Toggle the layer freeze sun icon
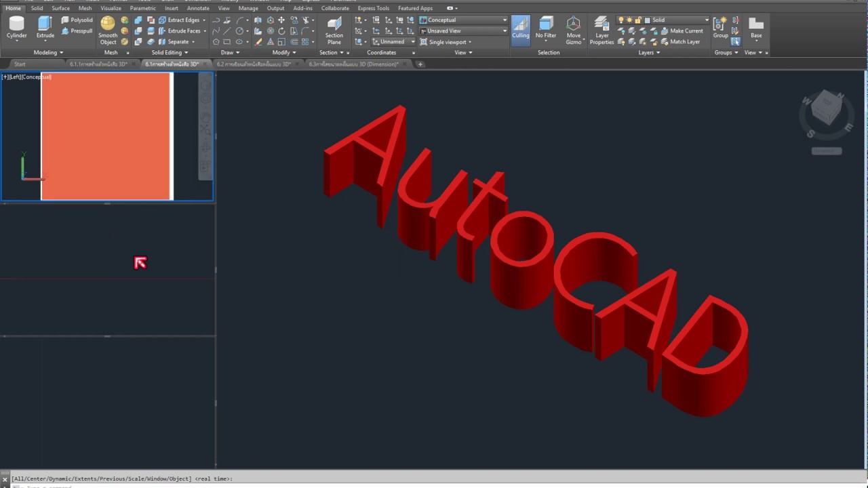 click(629, 20)
